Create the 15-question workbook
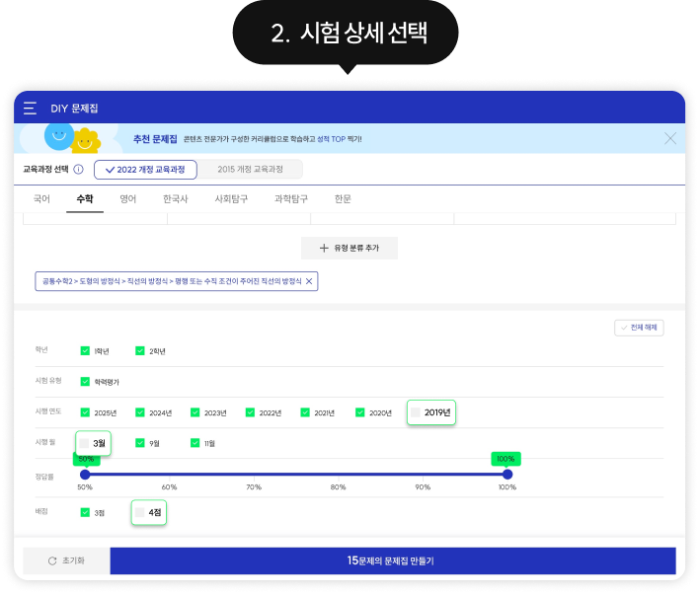700x595 pixels. pos(392,560)
